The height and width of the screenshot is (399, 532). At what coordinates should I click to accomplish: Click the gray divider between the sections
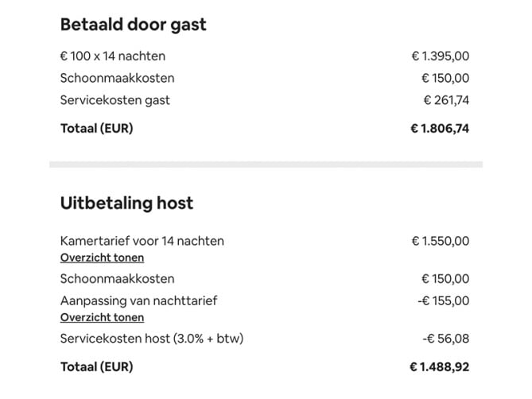(x=266, y=165)
